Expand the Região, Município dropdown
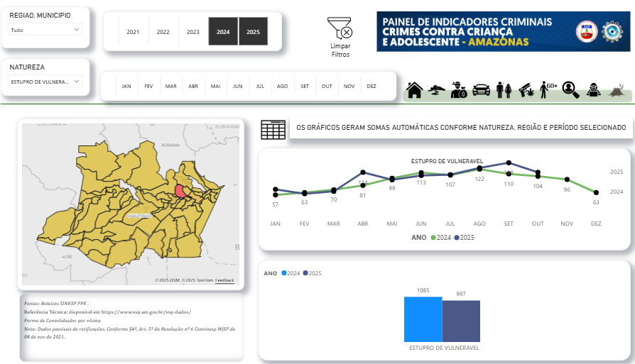The width and height of the screenshot is (635, 364). tap(45, 30)
